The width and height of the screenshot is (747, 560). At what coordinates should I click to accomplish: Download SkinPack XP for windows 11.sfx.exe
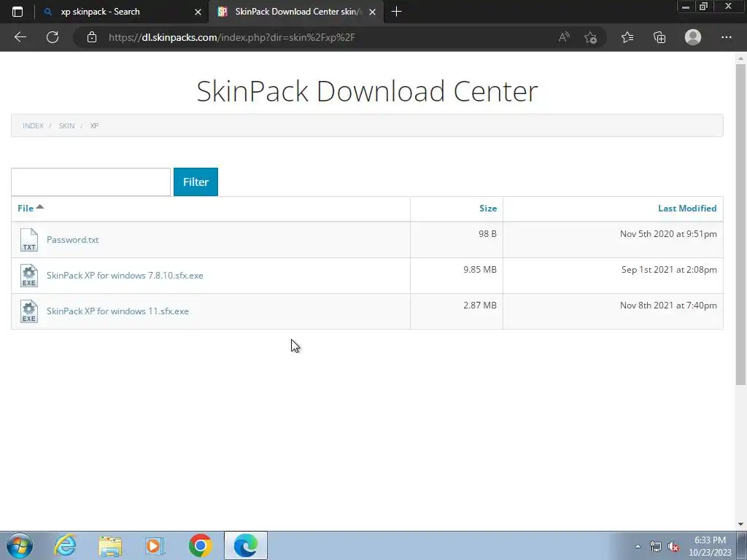pos(117,311)
